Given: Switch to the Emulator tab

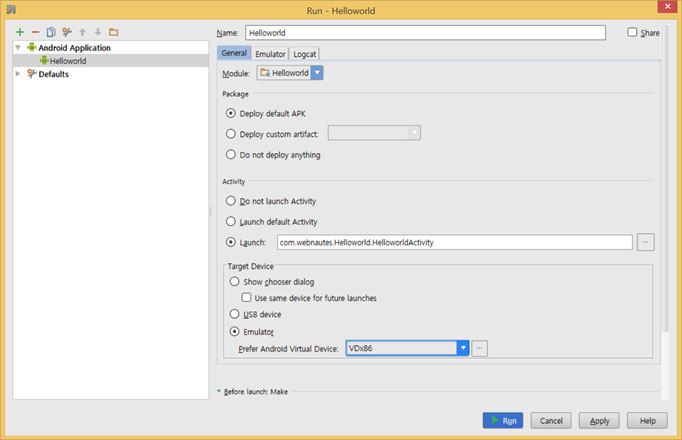Looking at the screenshot, I should [x=270, y=54].
